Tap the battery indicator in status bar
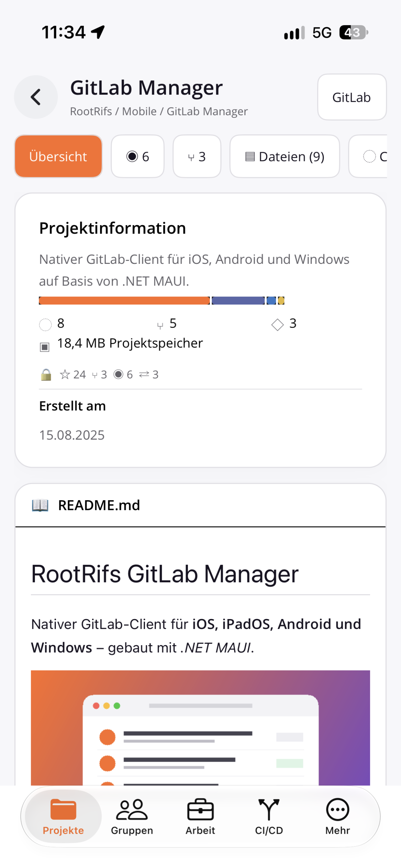 (354, 32)
